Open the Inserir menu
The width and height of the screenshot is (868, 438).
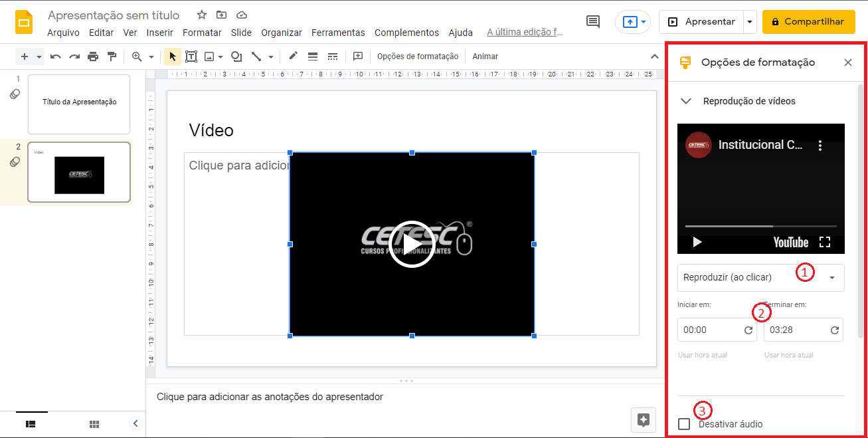click(x=160, y=33)
